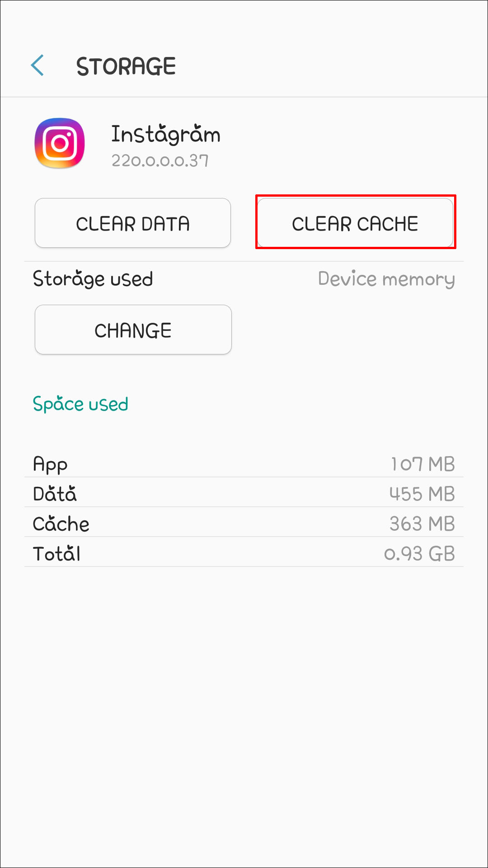Tap CHANGE to switch storage location
488x868 pixels.
point(133,330)
